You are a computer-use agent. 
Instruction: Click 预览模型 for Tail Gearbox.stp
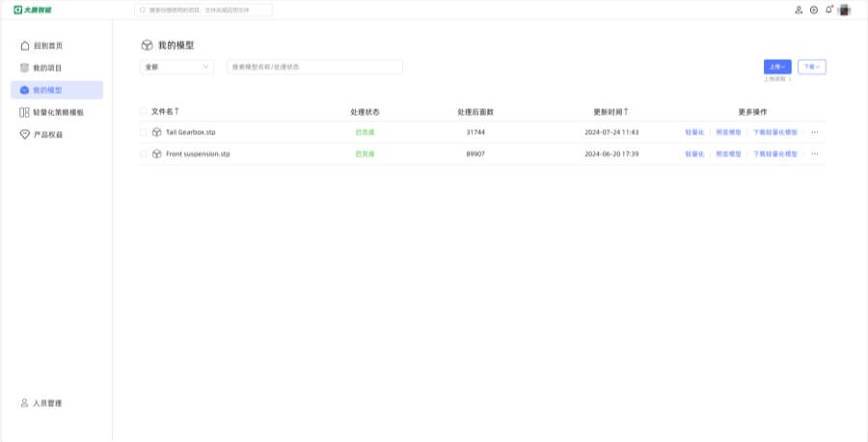click(728, 132)
